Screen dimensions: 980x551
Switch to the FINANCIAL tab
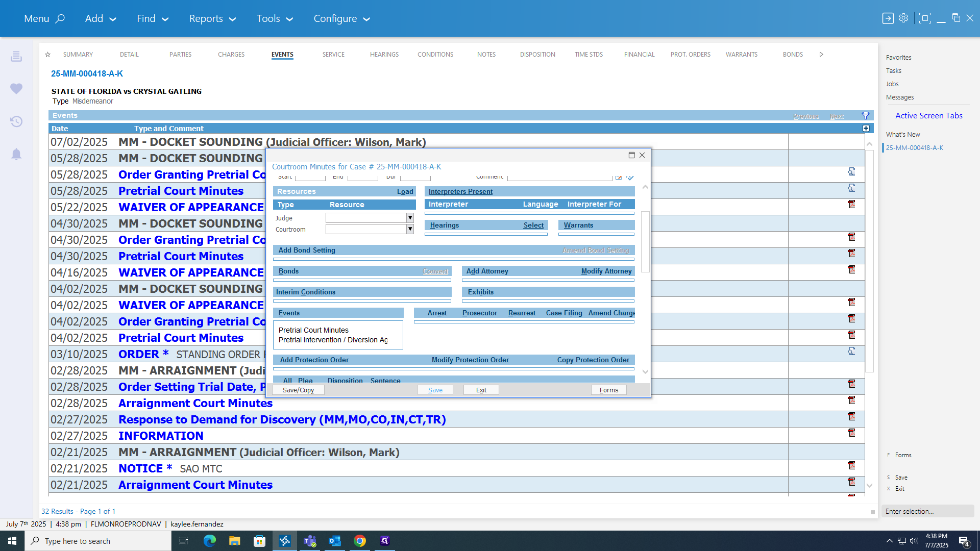[x=639, y=55]
